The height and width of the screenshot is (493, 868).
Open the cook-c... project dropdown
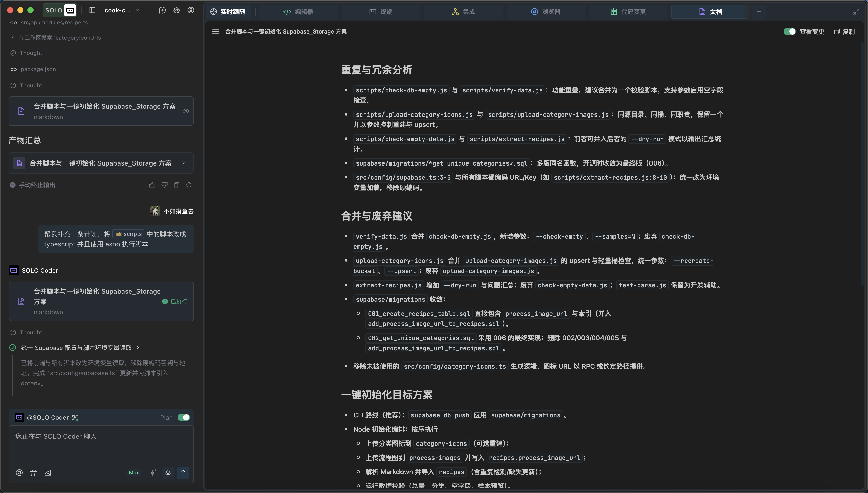(122, 10)
